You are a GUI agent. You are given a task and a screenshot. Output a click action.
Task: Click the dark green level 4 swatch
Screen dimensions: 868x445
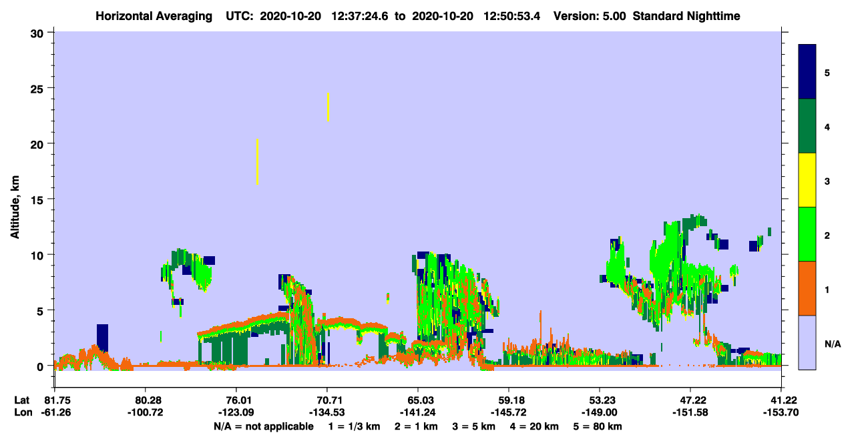[807, 126]
